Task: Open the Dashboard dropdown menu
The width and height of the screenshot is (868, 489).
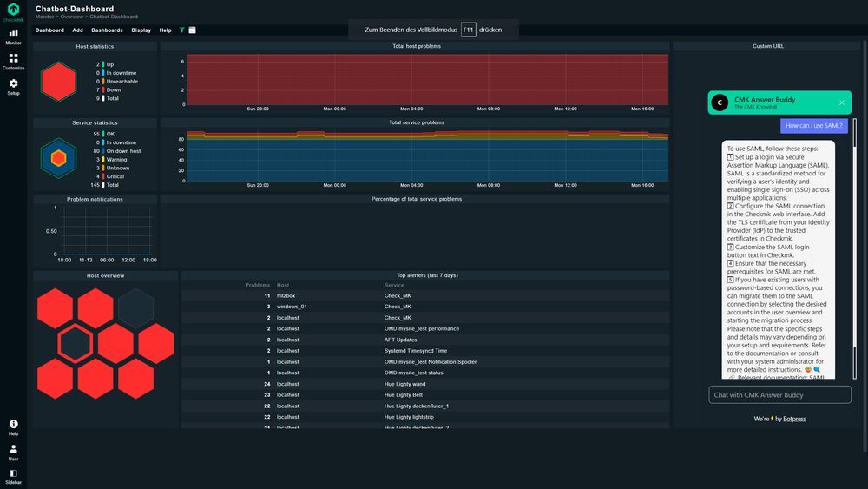Action: [49, 30]
